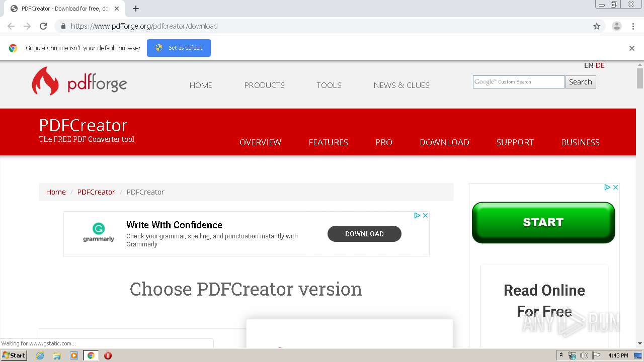The image size is (644, 362).
Task: Switch language to DE
Action: (x=600, y=65)
